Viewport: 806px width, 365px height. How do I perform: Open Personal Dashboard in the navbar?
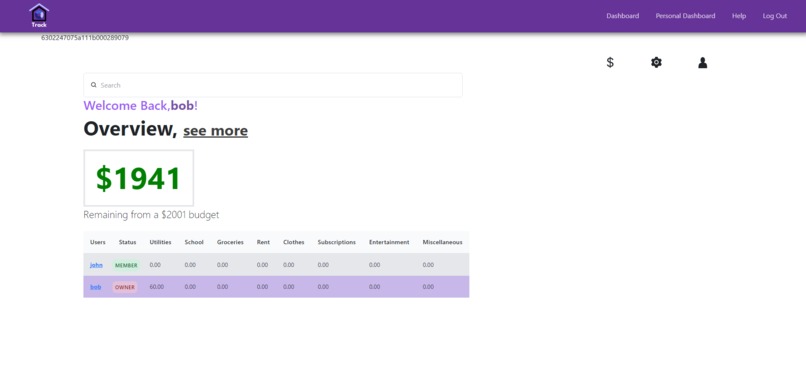(x=685, y=16)
